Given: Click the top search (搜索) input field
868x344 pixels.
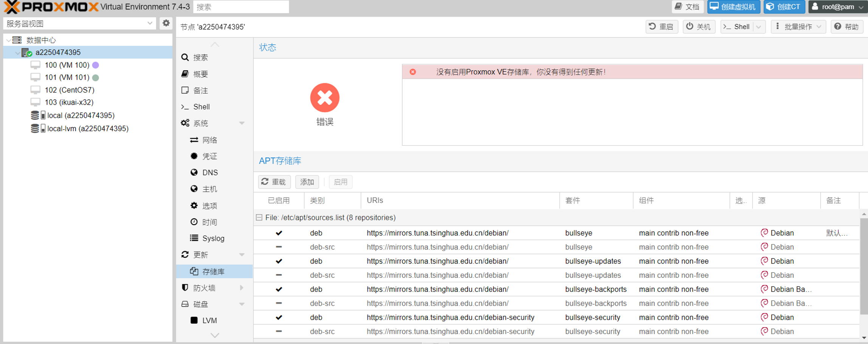Looking at the screenshot, I should pos(241,7).
